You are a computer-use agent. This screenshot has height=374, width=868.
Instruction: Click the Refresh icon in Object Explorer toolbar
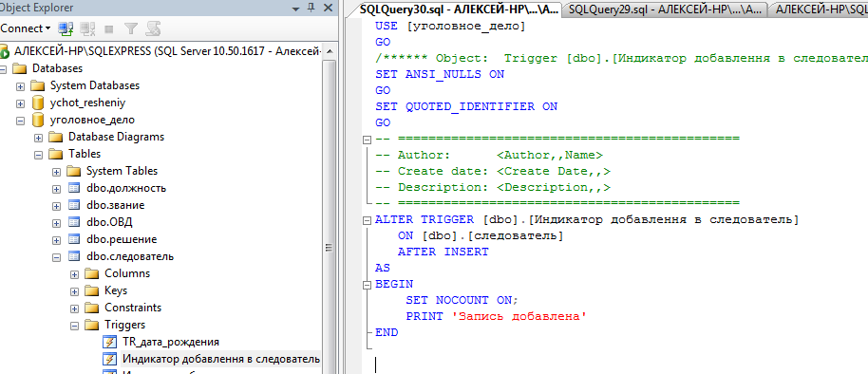point(153,28)
